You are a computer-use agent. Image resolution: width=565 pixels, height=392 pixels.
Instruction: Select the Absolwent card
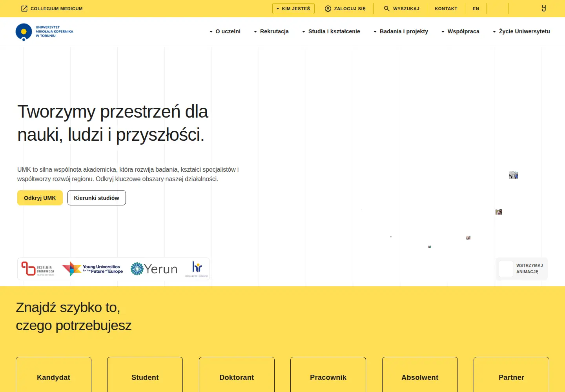(x=420, y=374)
